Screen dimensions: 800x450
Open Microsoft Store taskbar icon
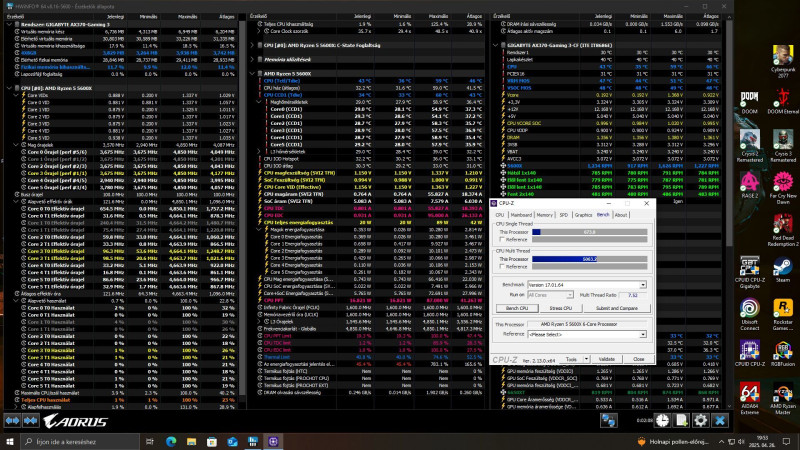212,441
